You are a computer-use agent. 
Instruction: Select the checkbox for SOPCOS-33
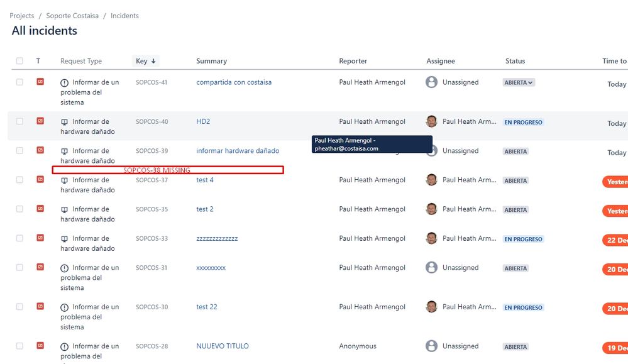point(19,238)
